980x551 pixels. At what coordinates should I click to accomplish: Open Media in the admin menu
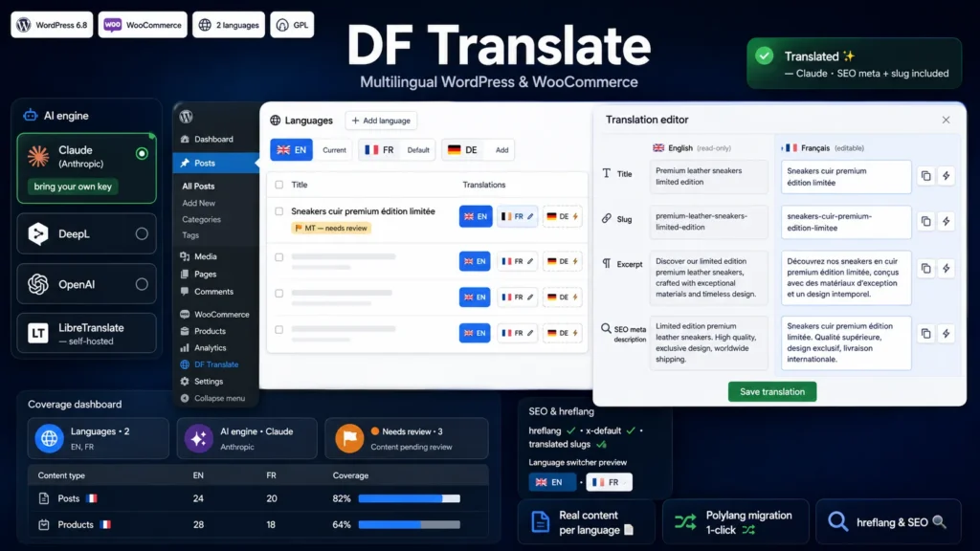coord(206,256)
